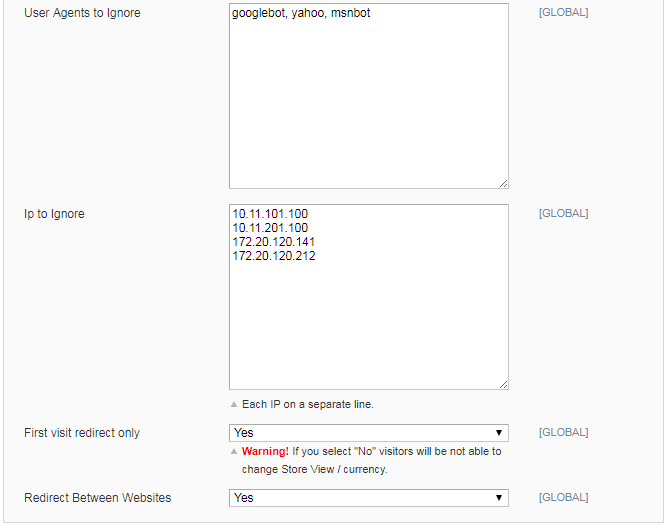Select GLOBAL label next to First visit redirect
The width and height of the screenshot is (666, 526).
pyautogui.click(x=563, y=433)
